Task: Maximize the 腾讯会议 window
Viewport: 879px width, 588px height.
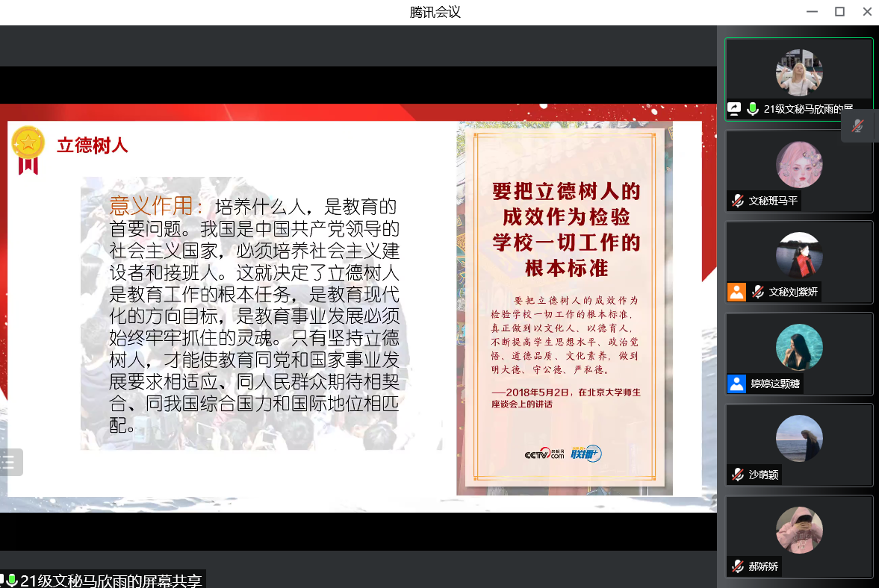Action: coord(839,12)
